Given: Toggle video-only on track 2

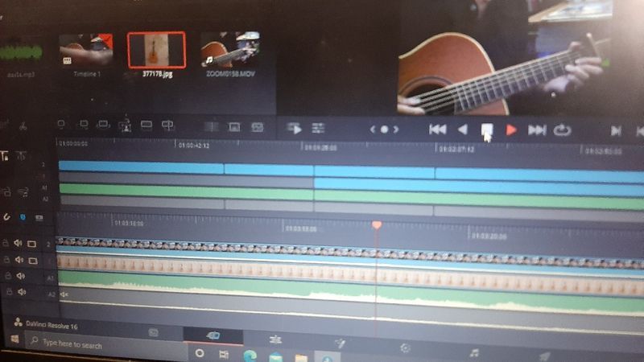Looking at the screenshot, I should coord(31,244).
